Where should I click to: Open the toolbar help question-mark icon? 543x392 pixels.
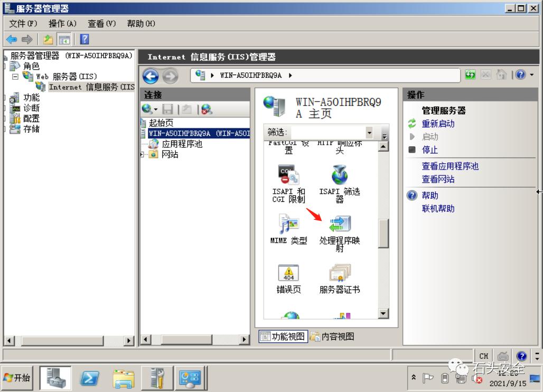click(x=85, y=39)
